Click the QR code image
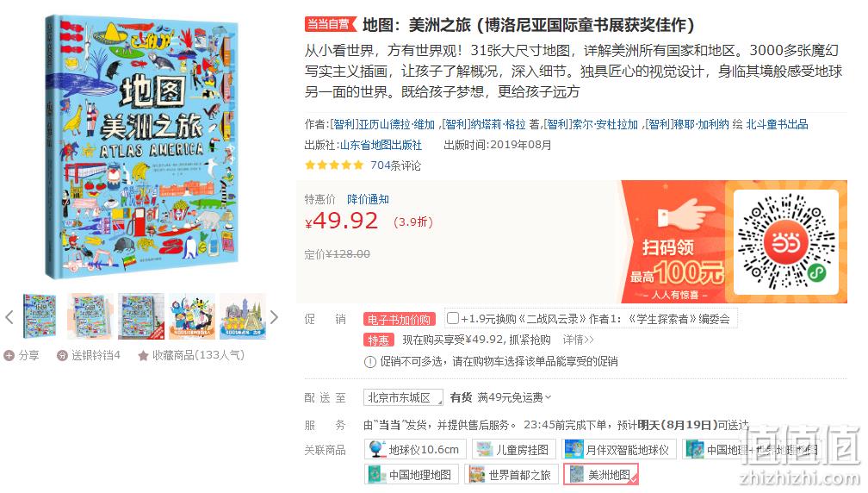Screen dimensions: 868x493 pos(786,242)
